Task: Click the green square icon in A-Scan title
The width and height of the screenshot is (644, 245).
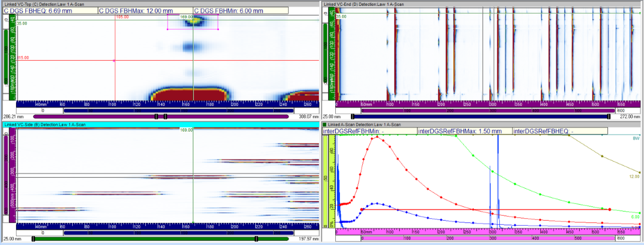Action: coord(325,124)
